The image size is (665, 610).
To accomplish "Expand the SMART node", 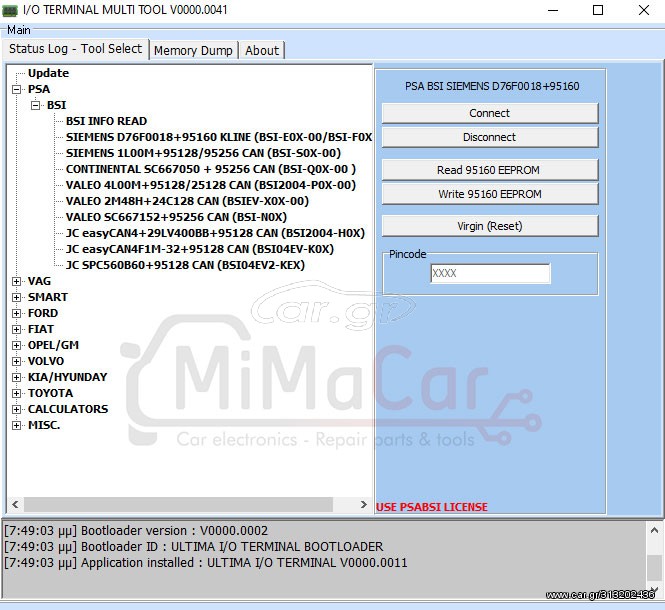I will [17, 297].
